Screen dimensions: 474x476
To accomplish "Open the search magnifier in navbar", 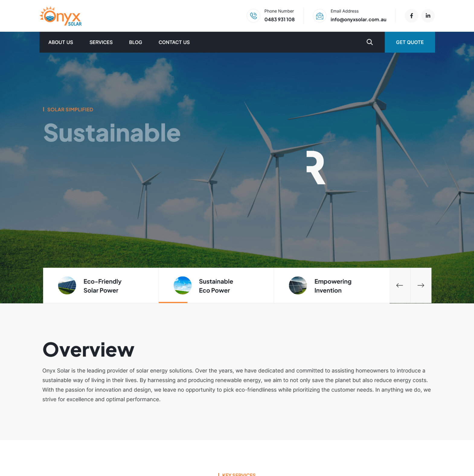I will point(370,42).
